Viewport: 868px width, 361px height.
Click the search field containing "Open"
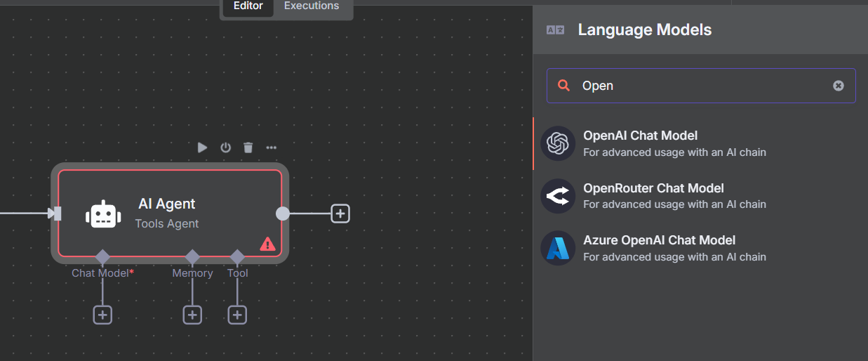[701, 86]
